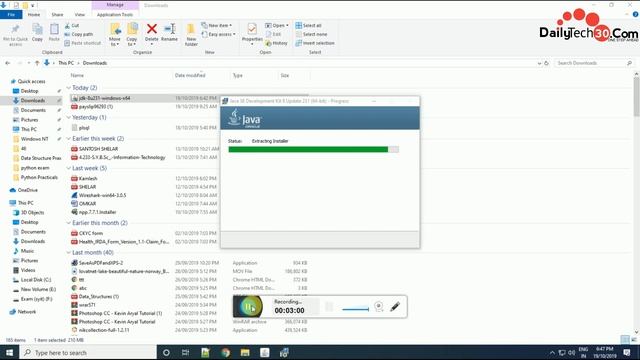This screenshot has width=640, height=360.
Task: Collapse the Earlier this week (2) group
Action: [69, 139]
